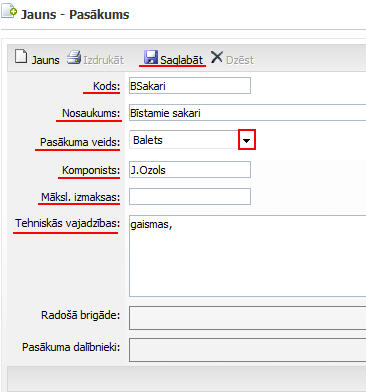Click the printer Izdrukāt icon
Image resolution: width=366 pixels, height=392 pixels.
[73, 57]
